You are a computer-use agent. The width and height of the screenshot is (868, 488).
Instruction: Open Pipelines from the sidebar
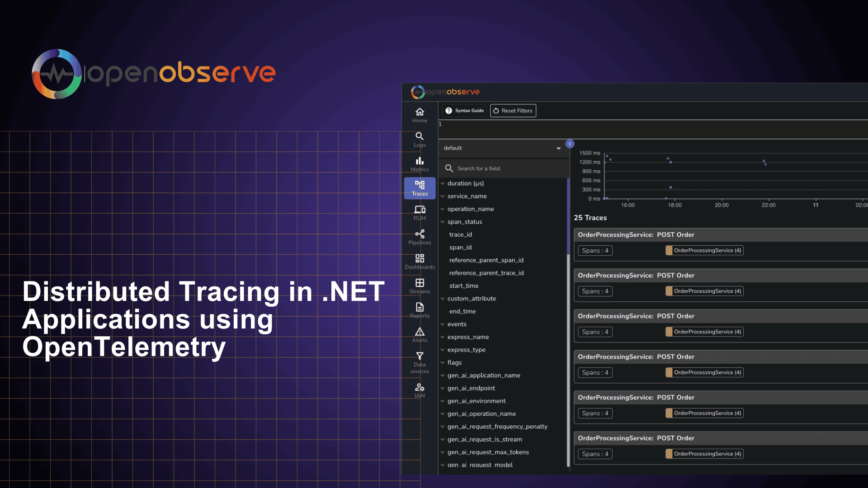[x=419, y=237]
